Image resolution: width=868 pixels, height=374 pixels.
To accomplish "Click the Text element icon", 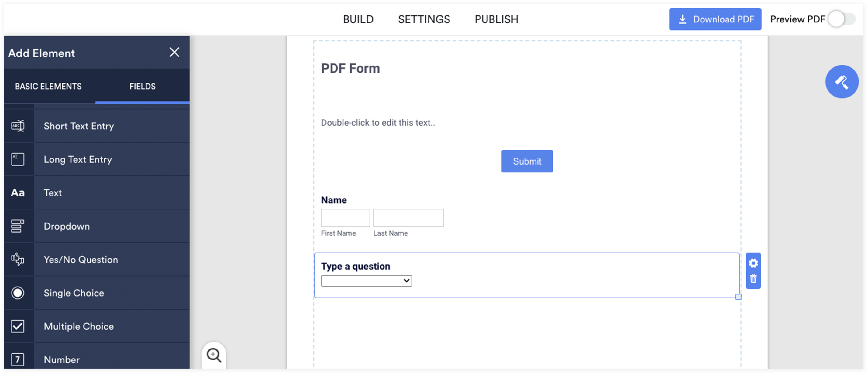I will point(17,192).
